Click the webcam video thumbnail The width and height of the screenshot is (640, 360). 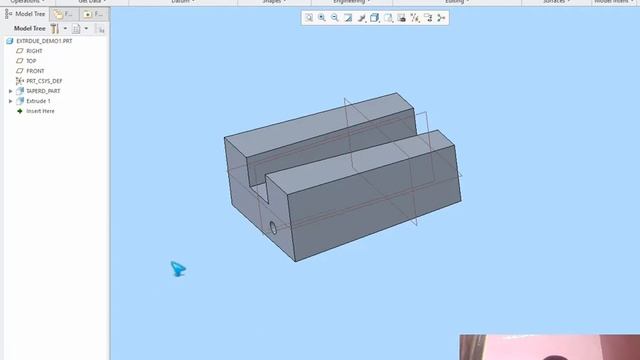pos(549,347)
